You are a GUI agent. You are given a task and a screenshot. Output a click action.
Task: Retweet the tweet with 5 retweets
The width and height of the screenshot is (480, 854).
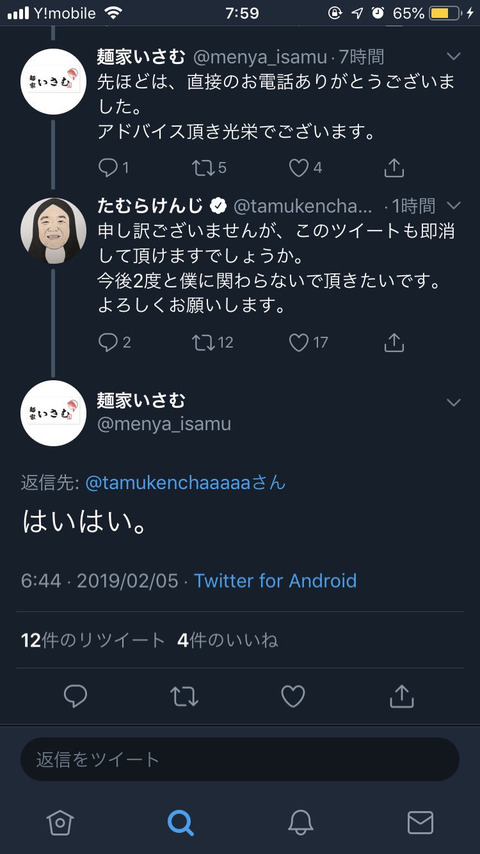pos(203,168)
